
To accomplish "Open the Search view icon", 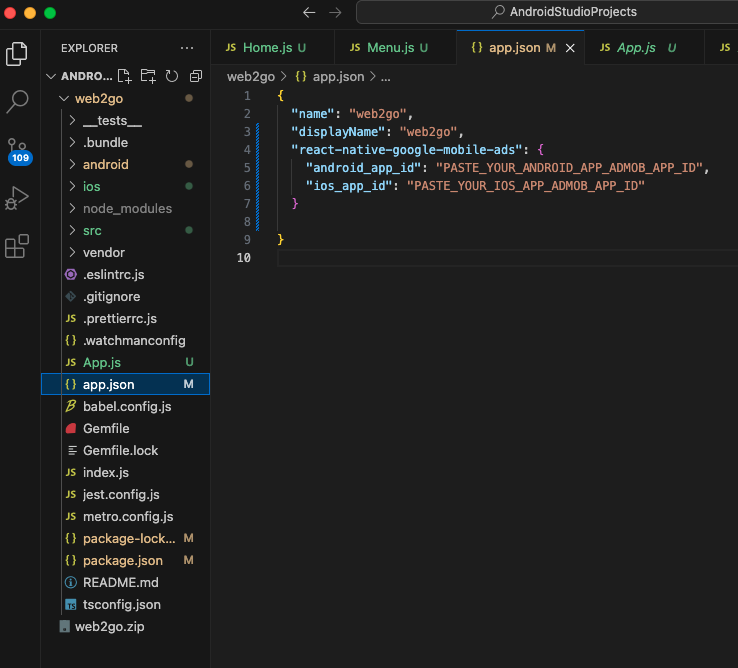I will [17, 101].
